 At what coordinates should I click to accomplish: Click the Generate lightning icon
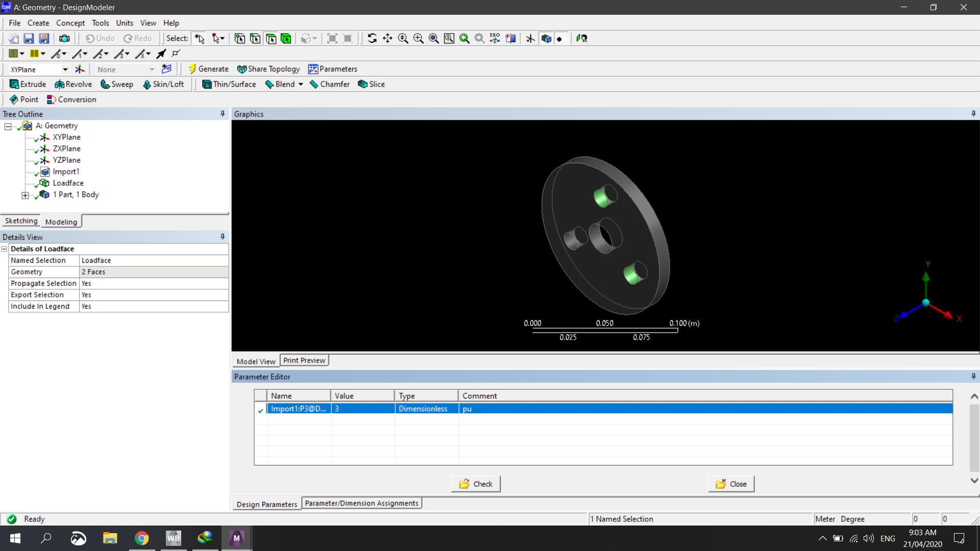(192, 69)
